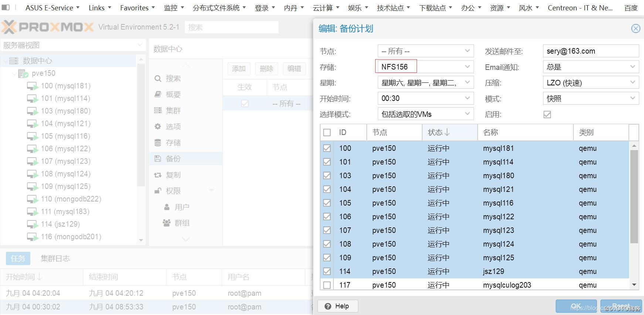
Task: Click VM icon for 104 (mysql121)
Action: (x=33, y=124)
